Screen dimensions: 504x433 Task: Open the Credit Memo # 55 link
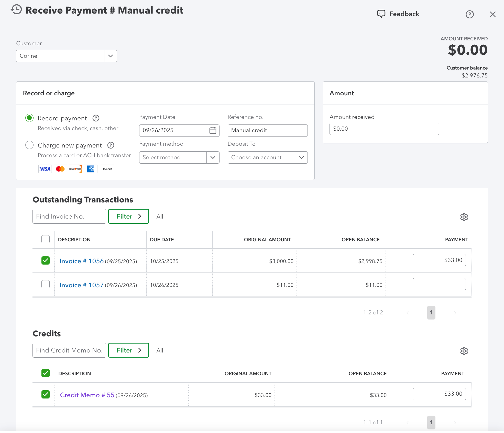click(x=87, y=395)
